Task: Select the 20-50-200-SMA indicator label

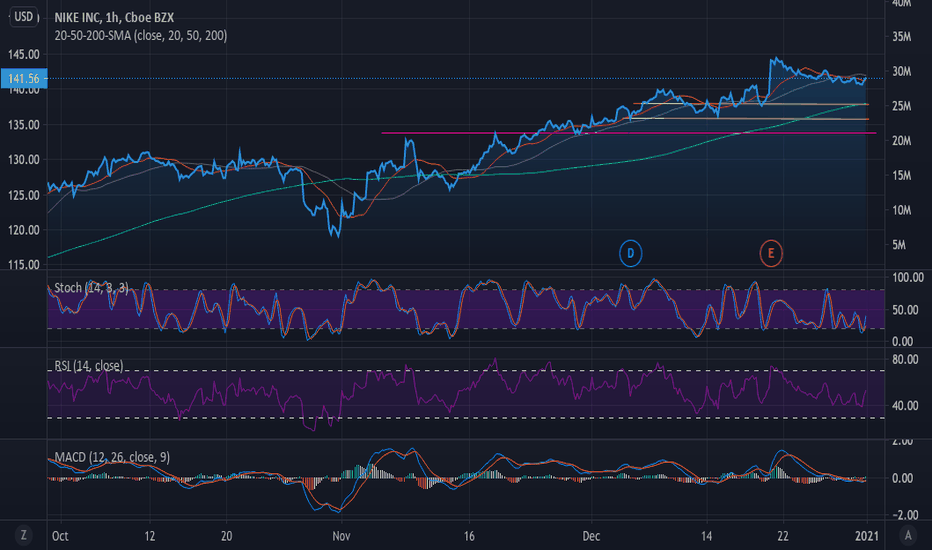Action: pyautogui.click(x=141, y=36)
